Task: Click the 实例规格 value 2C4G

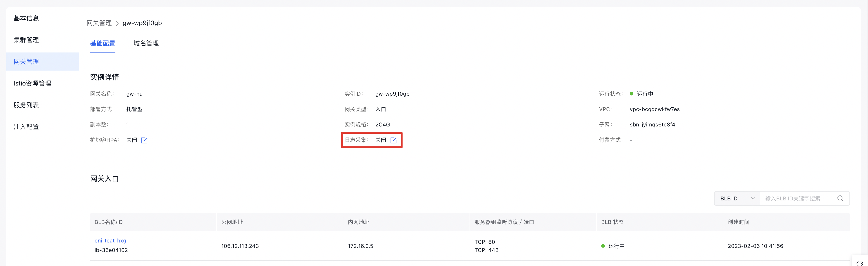Action: click(382, 125)
